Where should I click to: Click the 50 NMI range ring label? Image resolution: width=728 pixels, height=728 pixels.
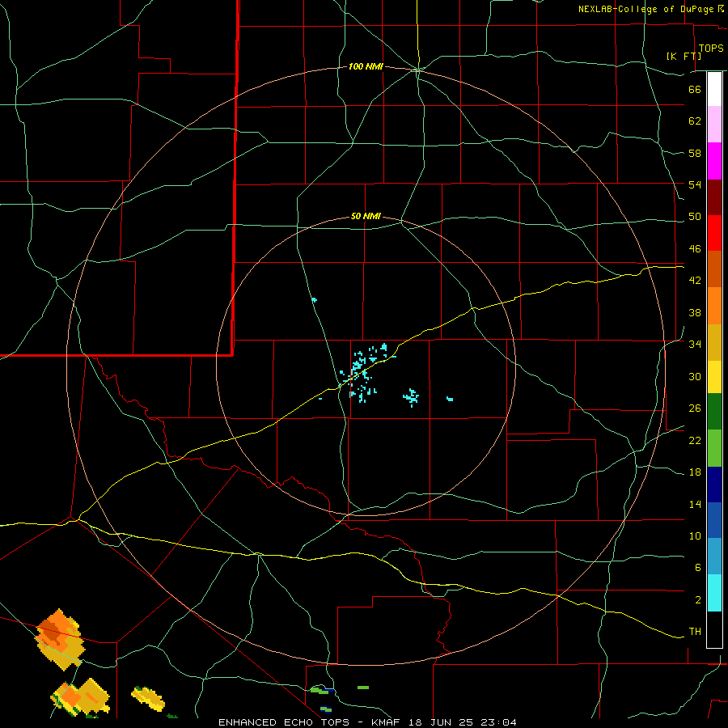click(x=366, y=216)
